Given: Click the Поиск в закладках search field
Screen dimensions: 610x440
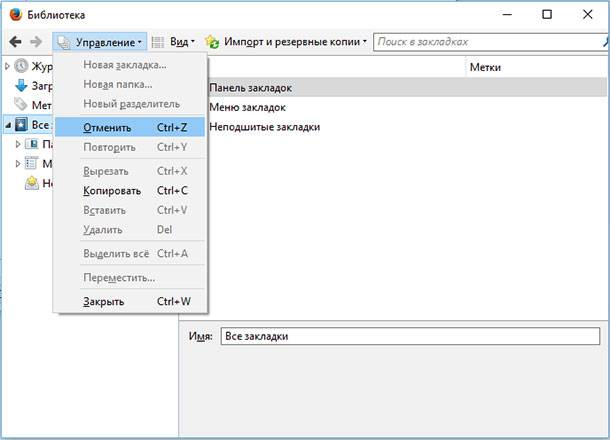Looking at the screenshot, I should point(491,42).
